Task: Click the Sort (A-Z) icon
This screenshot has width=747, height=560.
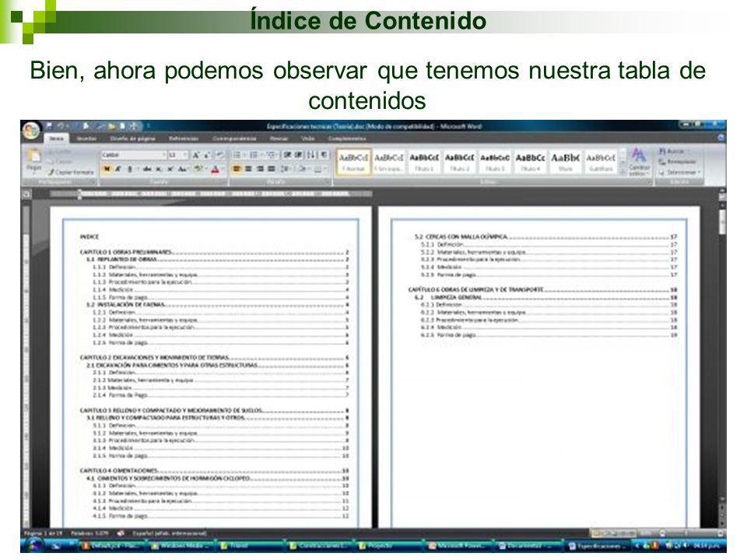Action: point(311,156)
